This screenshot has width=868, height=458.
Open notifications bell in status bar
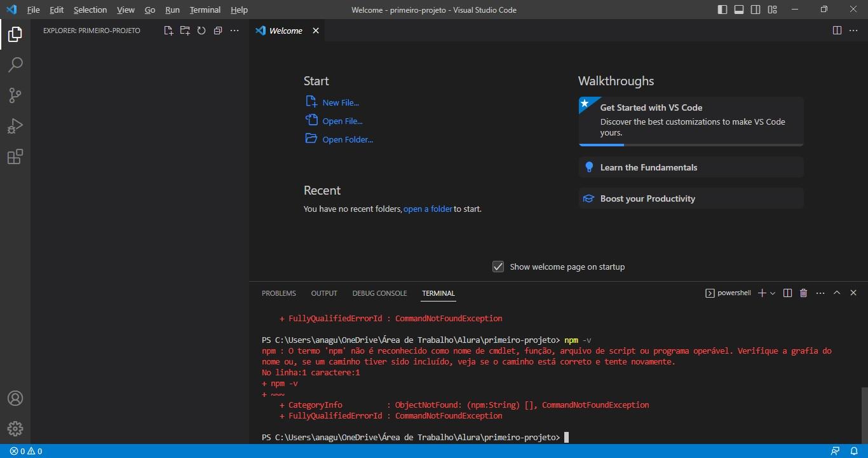[854, 451]
